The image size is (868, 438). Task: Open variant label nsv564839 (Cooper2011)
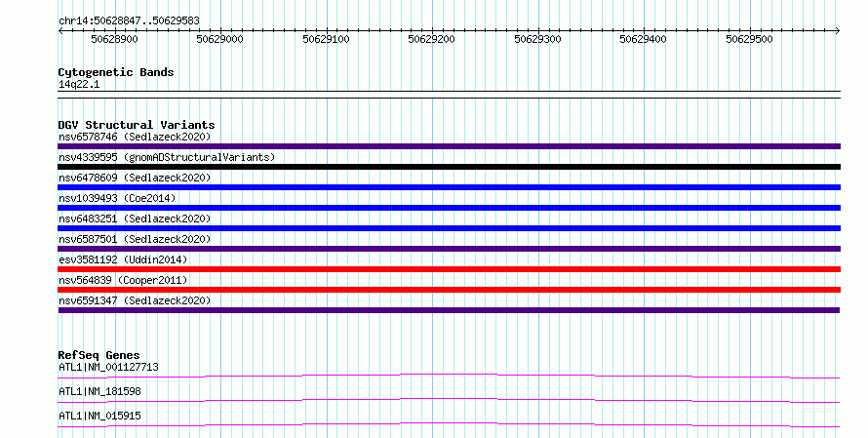[123, 280]
